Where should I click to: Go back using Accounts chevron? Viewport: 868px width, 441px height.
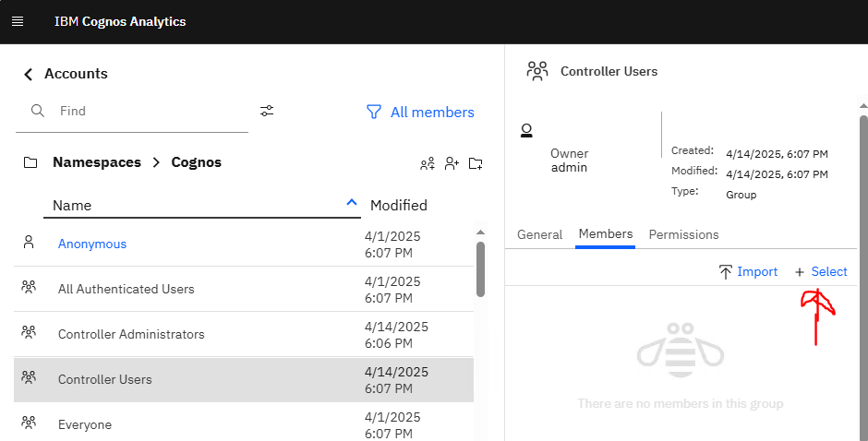point(29,74)
